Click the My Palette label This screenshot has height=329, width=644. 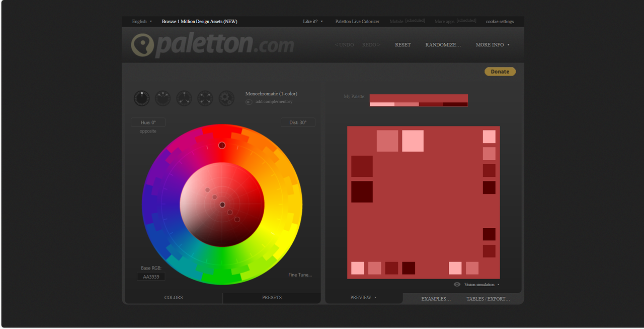pos(354,96)
